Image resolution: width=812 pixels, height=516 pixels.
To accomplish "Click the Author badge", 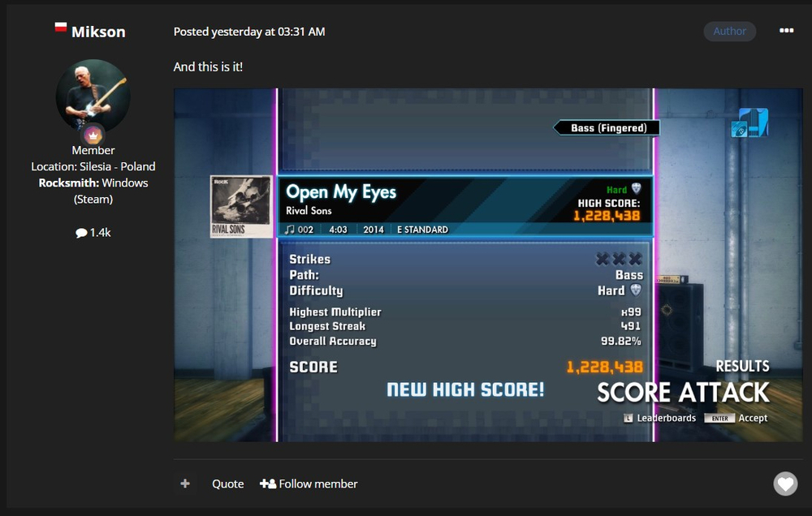I will click(x=729, y=32).
